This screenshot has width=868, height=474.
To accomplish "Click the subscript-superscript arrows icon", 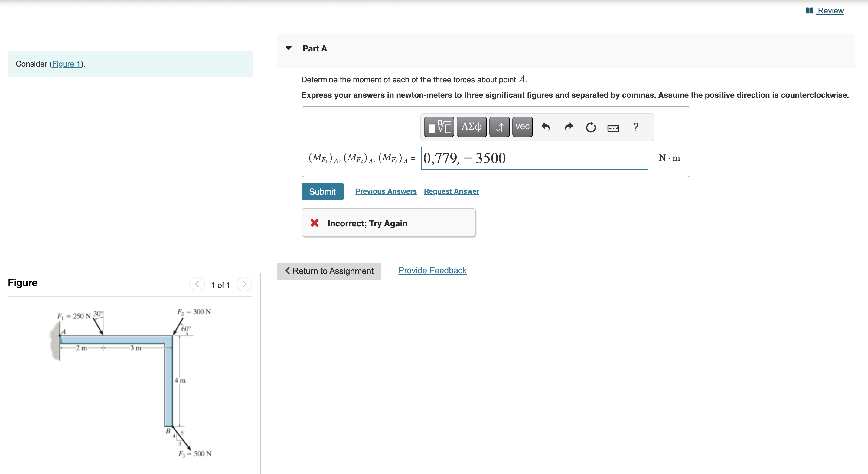I will [x=499, y=127].
